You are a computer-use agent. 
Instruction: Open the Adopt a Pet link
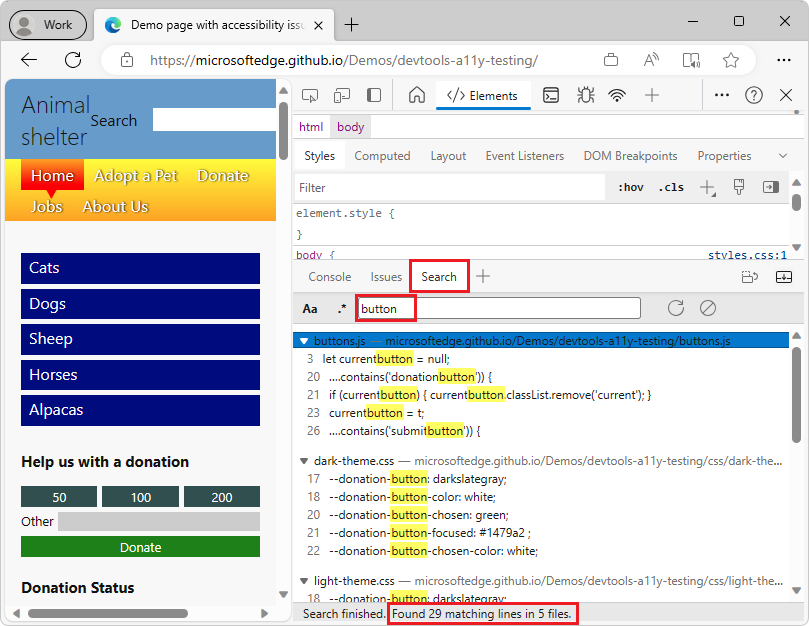click(135, 175)
